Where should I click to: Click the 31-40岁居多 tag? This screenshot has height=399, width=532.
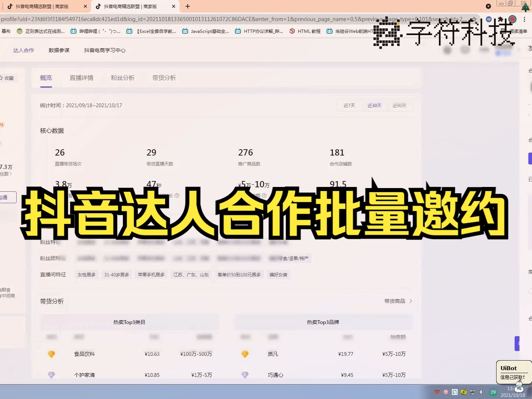click(117, 274)
